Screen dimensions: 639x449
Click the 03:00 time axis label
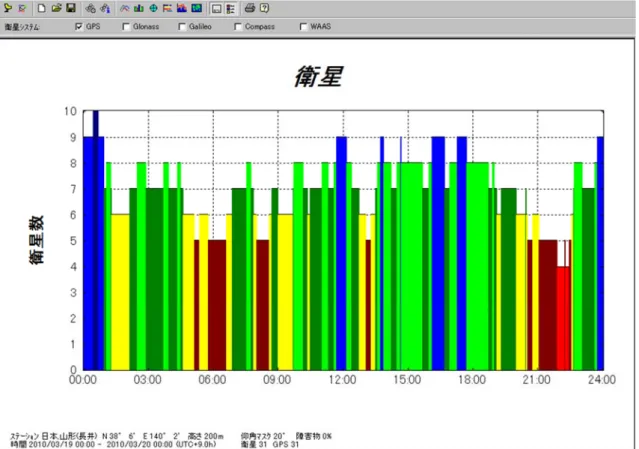[148, 380]
